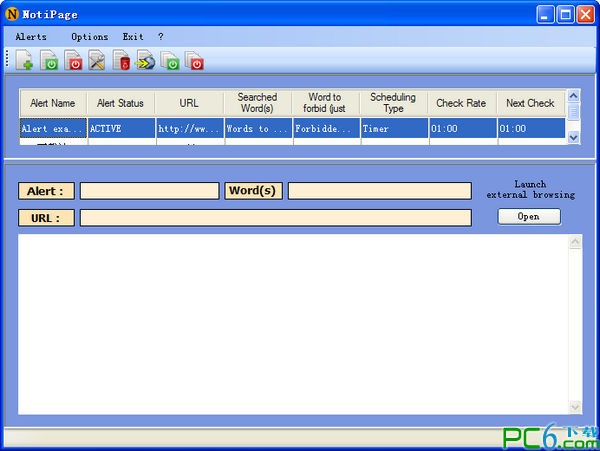Click the Searched Word(s) column header
The width and height of the screenshot is (600, 451).
[x=258, y=103]
